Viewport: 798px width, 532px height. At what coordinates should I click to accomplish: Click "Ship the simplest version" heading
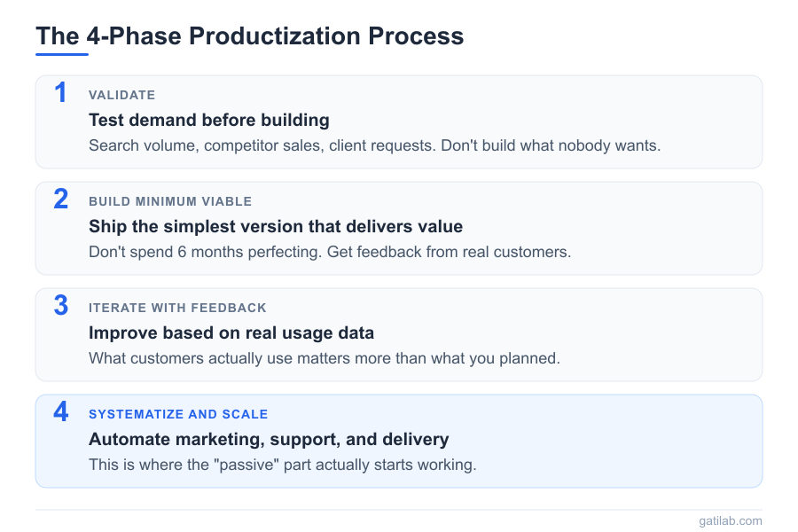275,226
